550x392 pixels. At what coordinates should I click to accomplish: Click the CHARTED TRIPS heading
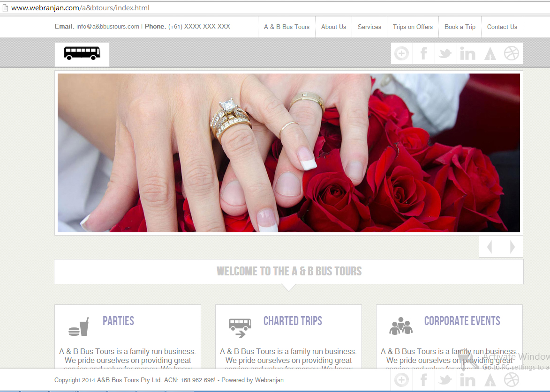[293, 321]
